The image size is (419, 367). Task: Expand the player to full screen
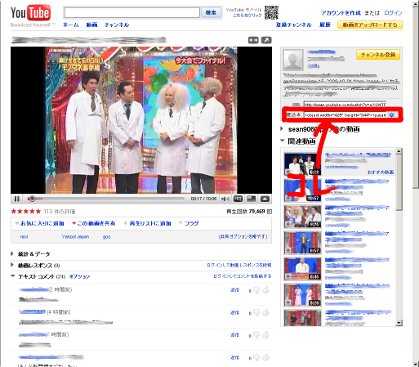(x=265, y=199)
